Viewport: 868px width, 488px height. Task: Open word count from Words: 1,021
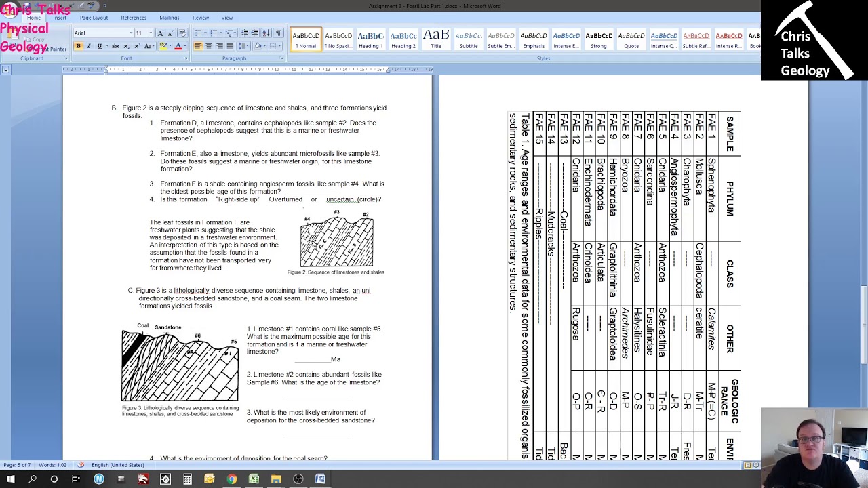point(54,465)
